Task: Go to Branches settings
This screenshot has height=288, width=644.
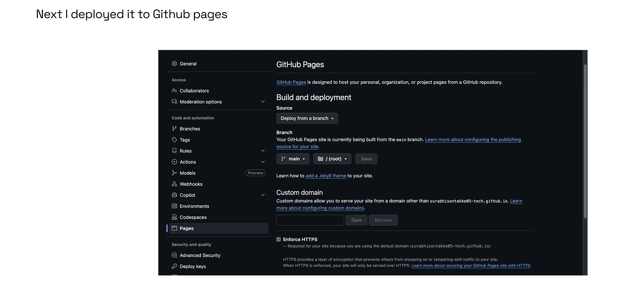Action: tap(219, 128)
